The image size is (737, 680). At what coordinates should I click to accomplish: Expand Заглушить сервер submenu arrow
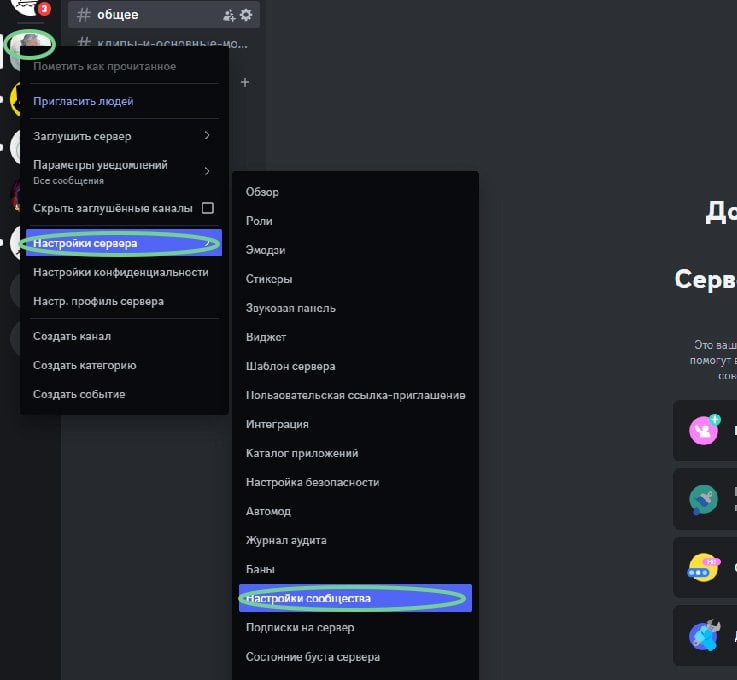(207, 136)
